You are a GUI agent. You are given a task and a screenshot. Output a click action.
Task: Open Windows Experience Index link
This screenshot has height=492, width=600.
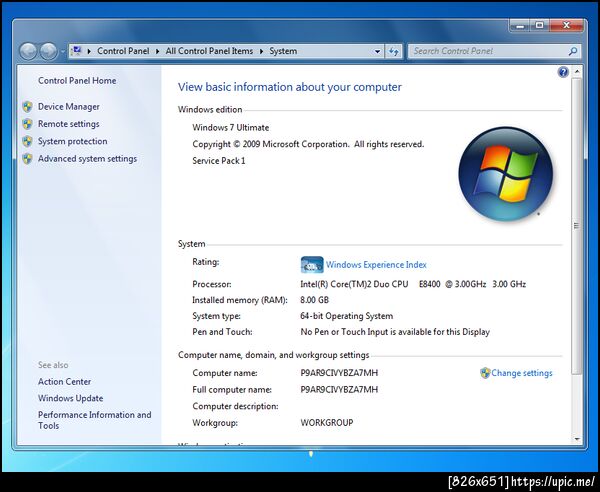376,265
